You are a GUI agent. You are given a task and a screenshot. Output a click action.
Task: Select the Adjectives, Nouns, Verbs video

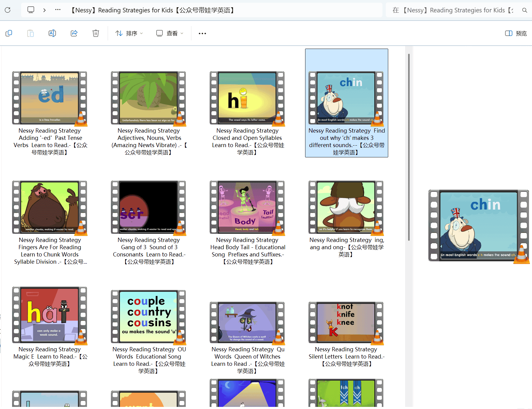click(x=149, y=98)
